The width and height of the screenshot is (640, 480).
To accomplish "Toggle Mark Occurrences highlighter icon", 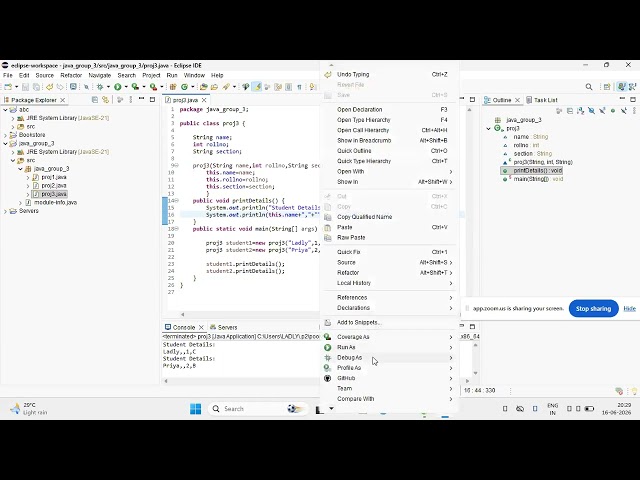I will tap(257, 87).
